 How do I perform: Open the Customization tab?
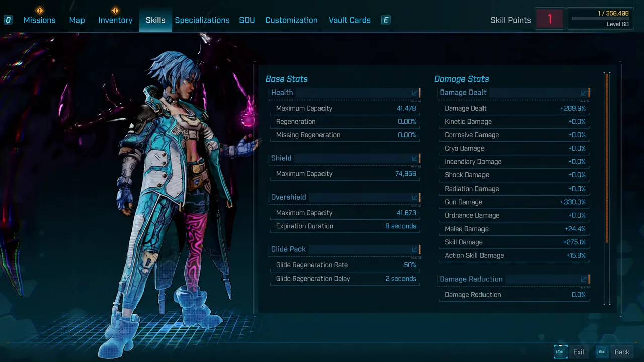291,20
